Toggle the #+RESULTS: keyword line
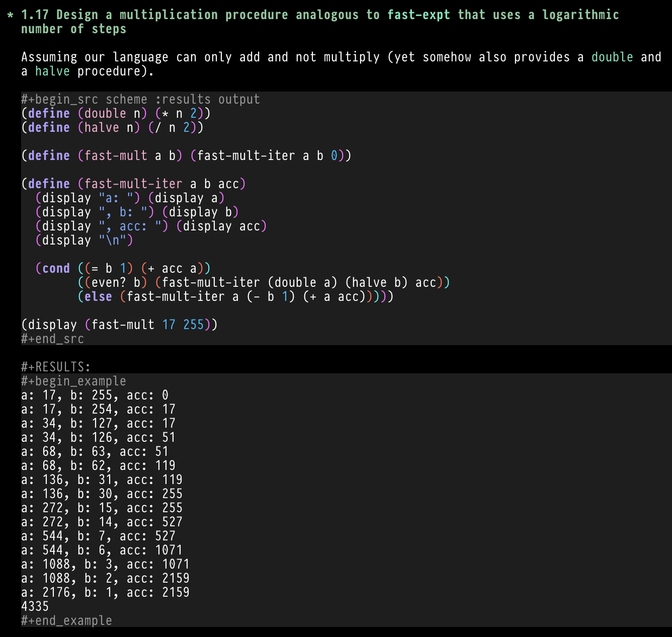The height and width of the screenshot is (637, 672). pos(55,367)
